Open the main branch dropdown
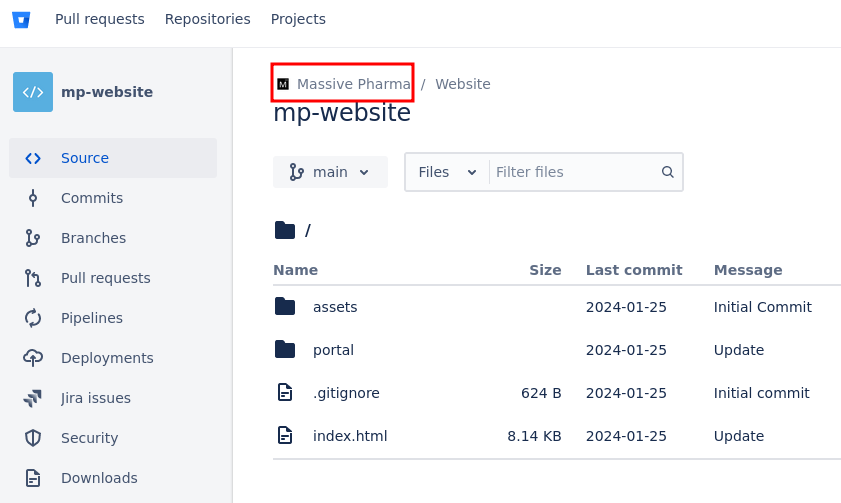The image size is (841, 503). (x=330, y=172)
